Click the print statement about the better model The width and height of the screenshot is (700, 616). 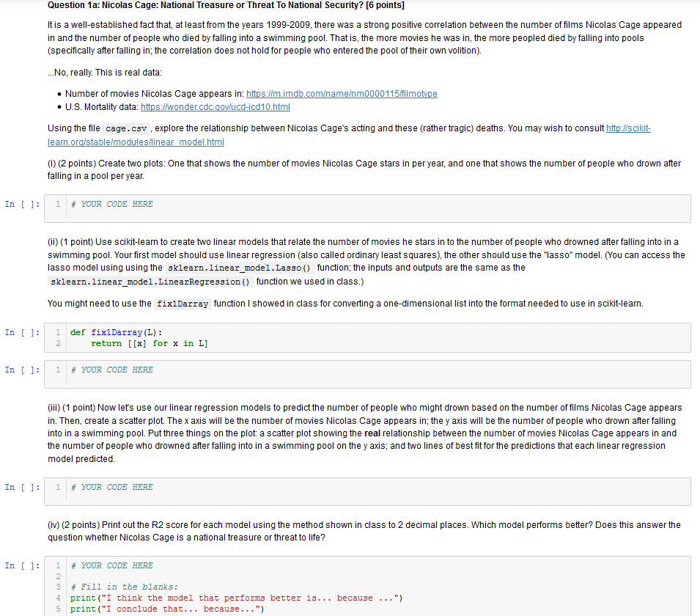pos(235,598)
